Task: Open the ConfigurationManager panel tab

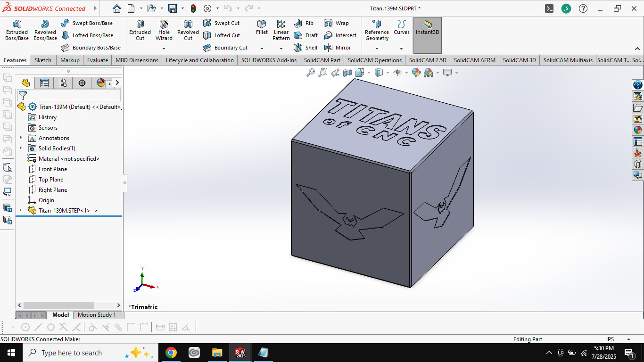Action: (63, 83)
